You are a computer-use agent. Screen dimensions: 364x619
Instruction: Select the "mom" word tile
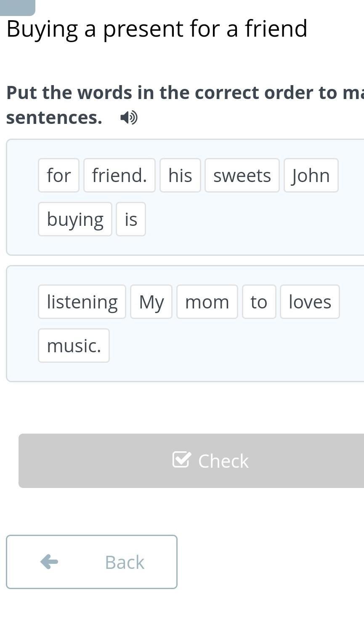tap(207, 302)
